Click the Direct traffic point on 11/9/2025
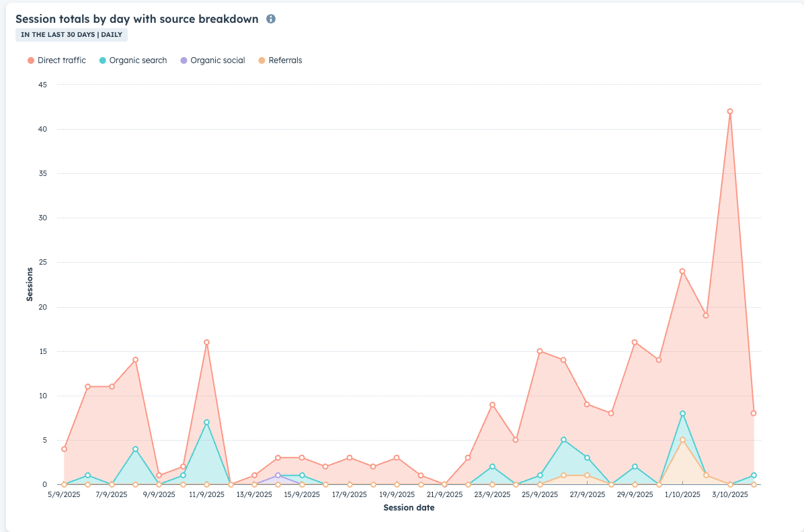Image resolution: width=804 pixels, height=532 pixels. [206, 343]
